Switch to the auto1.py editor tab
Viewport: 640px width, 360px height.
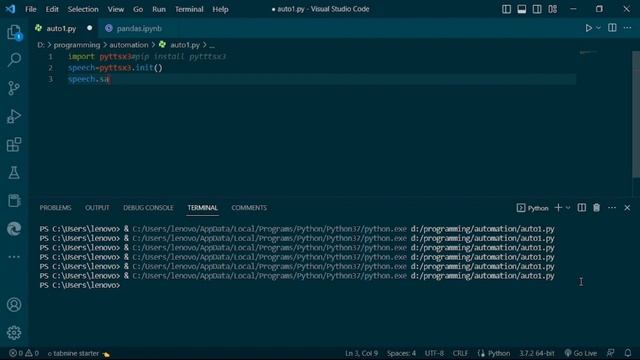[61, 28]
